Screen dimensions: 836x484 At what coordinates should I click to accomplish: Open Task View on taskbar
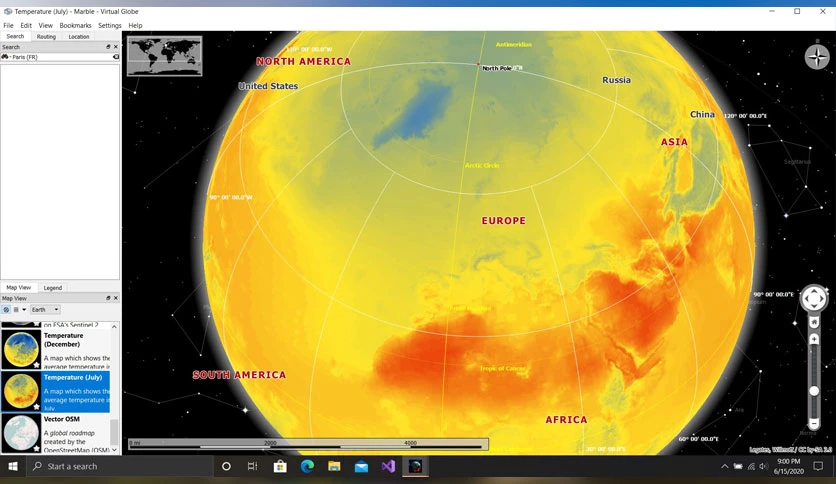point(252,466)
